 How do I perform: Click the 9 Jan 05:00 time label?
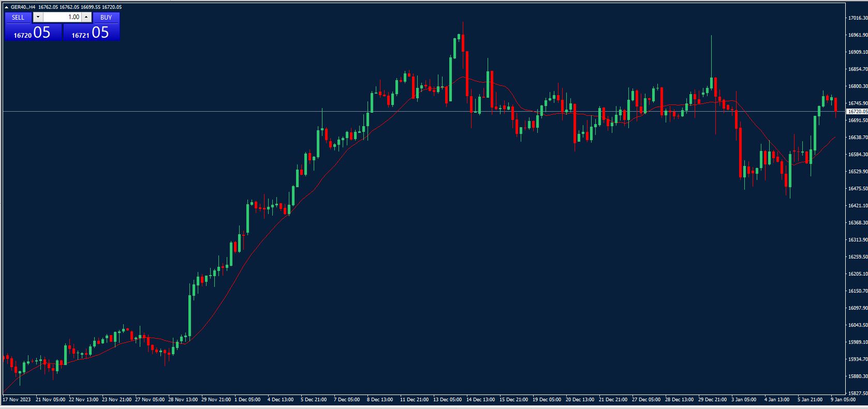[843, 400]
